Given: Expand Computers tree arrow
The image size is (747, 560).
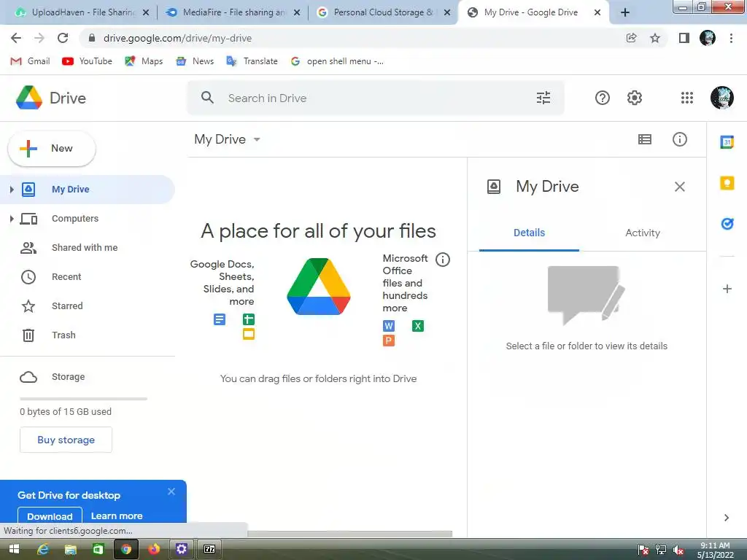Looking at the screenshot, I should [12, 219].
